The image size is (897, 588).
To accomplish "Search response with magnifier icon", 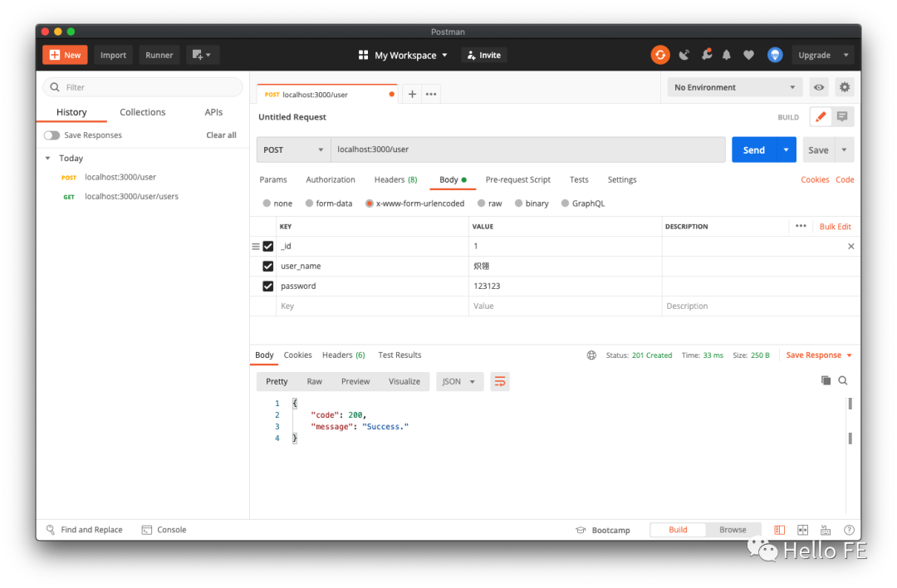I will [843, 380].
